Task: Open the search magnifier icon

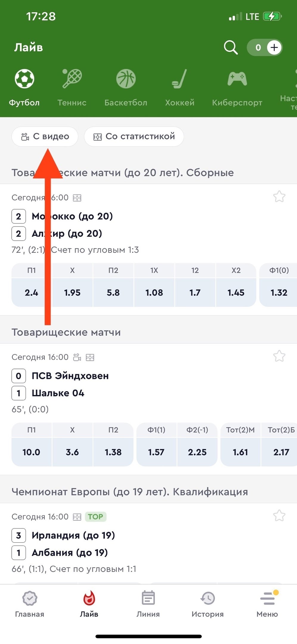Action: point(231,47)
